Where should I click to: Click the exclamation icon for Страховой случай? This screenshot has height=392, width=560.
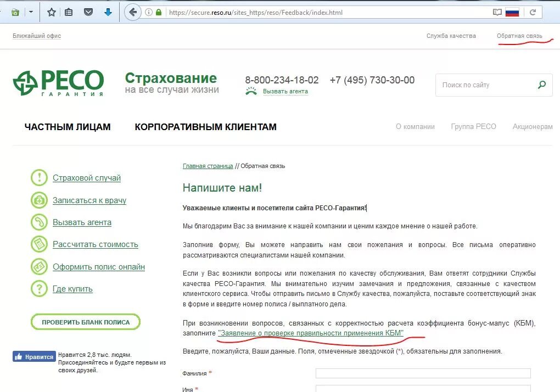[x=40, y=177]
